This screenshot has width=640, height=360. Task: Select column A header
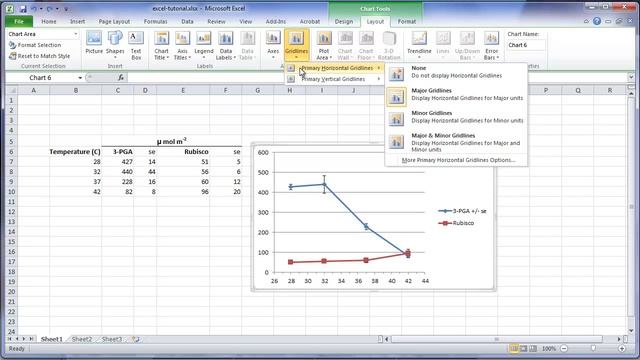[33, 90]
